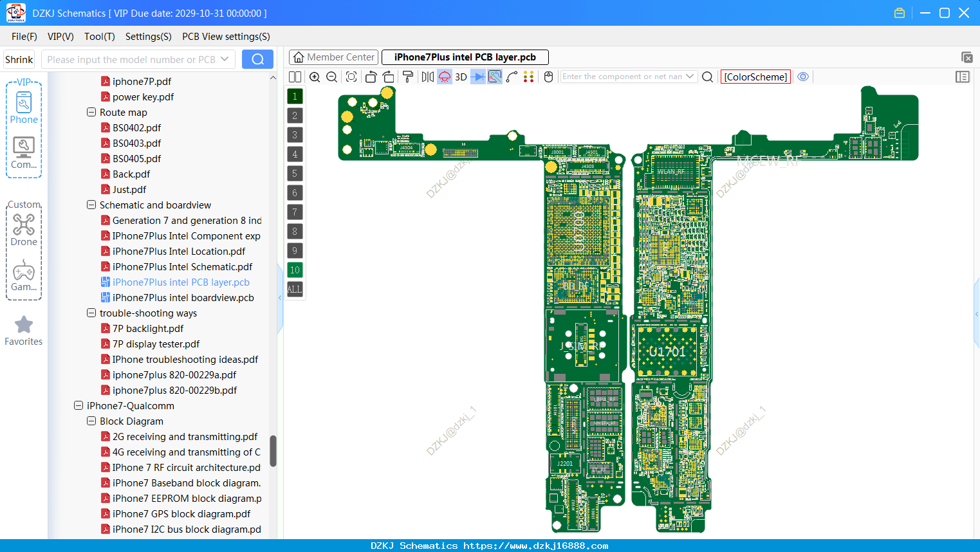The height and width of the screenshot is (552, 980).
Task: Collapse the Block Diagram folder
Action: point(91,421)
